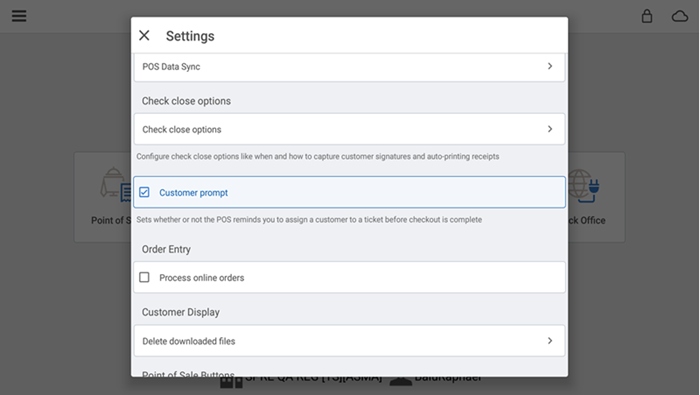The image size is (700, 395).
Task: Click the Back Office tile label
Action: tap(587, 220)
